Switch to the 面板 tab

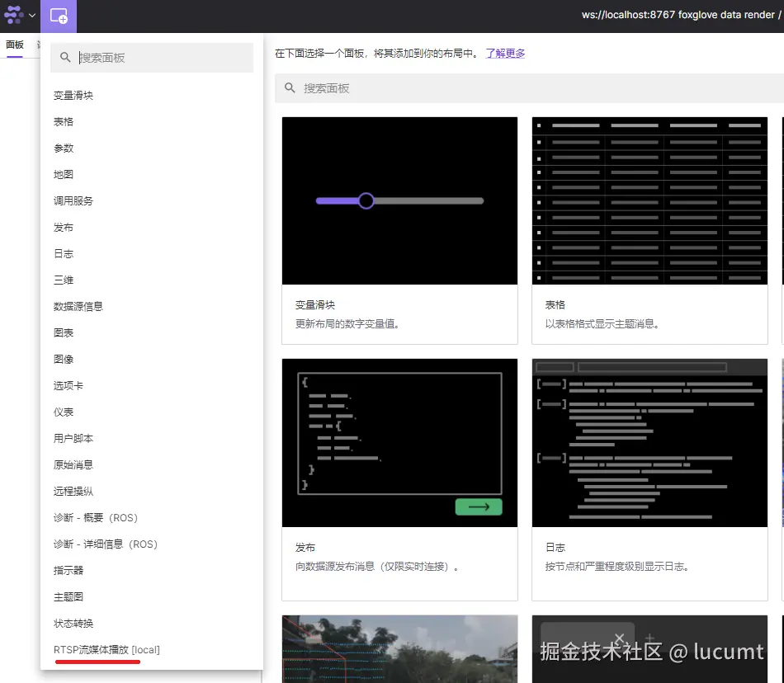pos(15,45)
